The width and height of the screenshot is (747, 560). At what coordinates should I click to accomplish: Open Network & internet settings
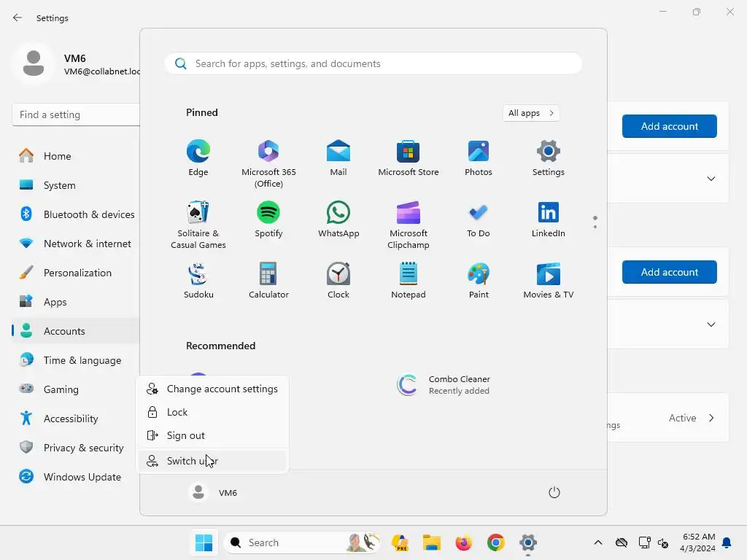[76, 244]
